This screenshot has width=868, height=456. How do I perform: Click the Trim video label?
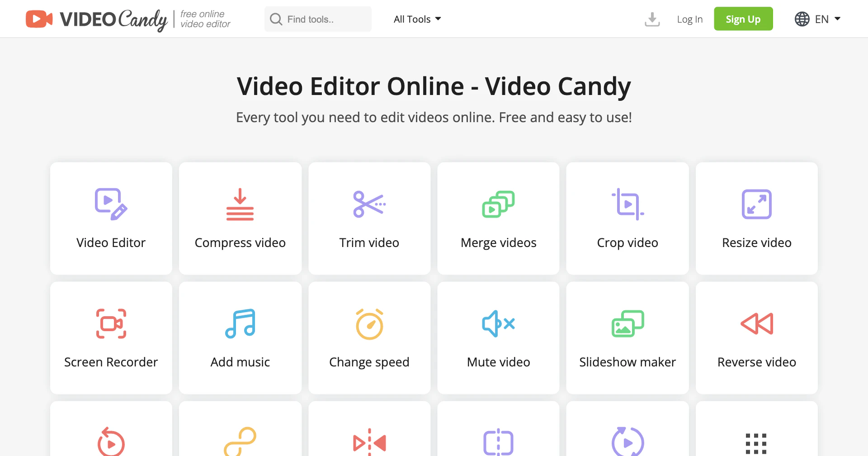coord(369,242)
